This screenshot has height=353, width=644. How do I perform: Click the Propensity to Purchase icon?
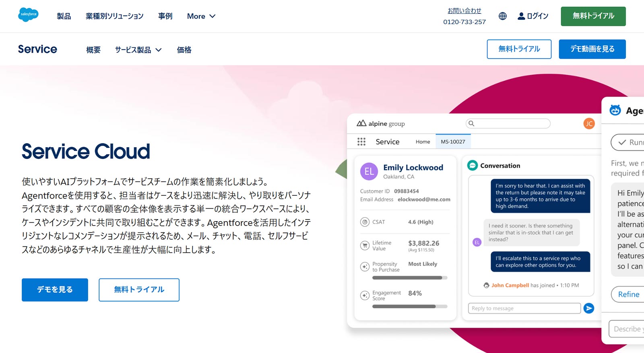click(x=365, y=267)
